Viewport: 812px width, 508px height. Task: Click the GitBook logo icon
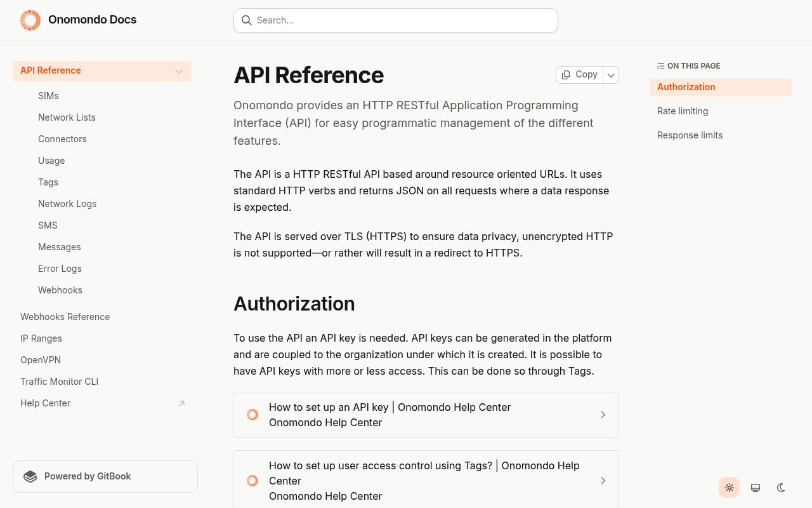(30, 476)
